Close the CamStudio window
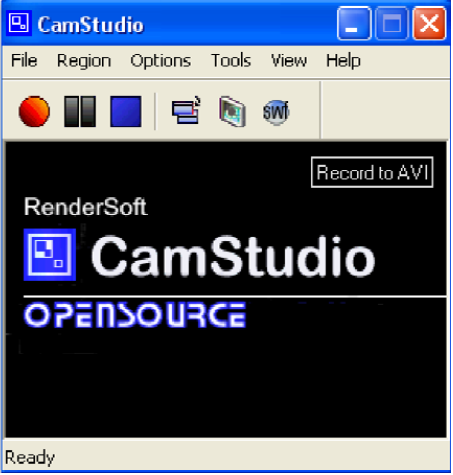 pos(429,24)
